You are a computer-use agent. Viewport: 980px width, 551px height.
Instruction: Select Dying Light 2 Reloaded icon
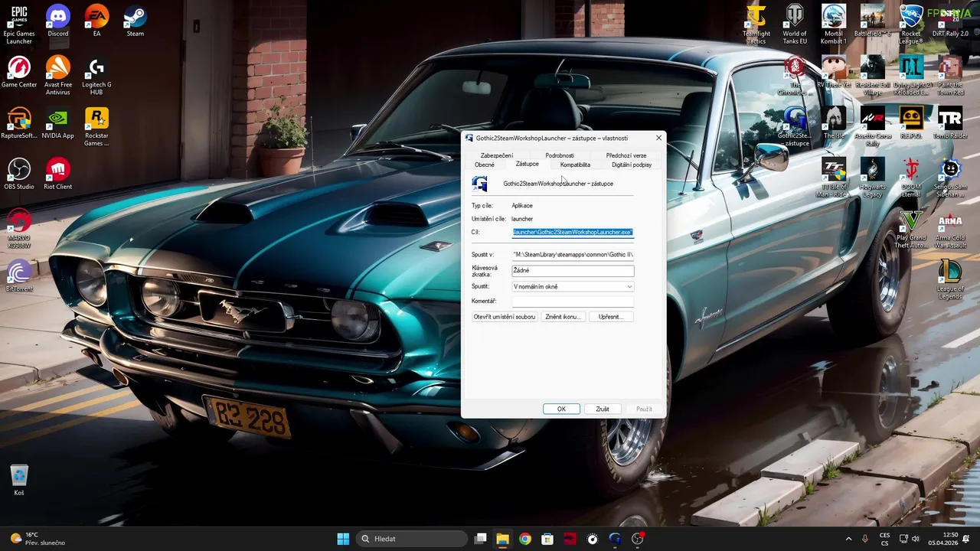click(911, 76)
